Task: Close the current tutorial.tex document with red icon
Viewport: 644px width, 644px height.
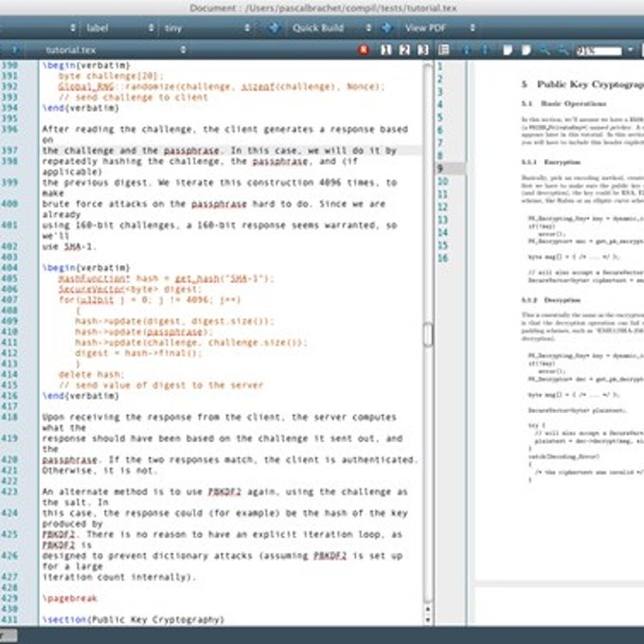Action: tap(364, 50)
